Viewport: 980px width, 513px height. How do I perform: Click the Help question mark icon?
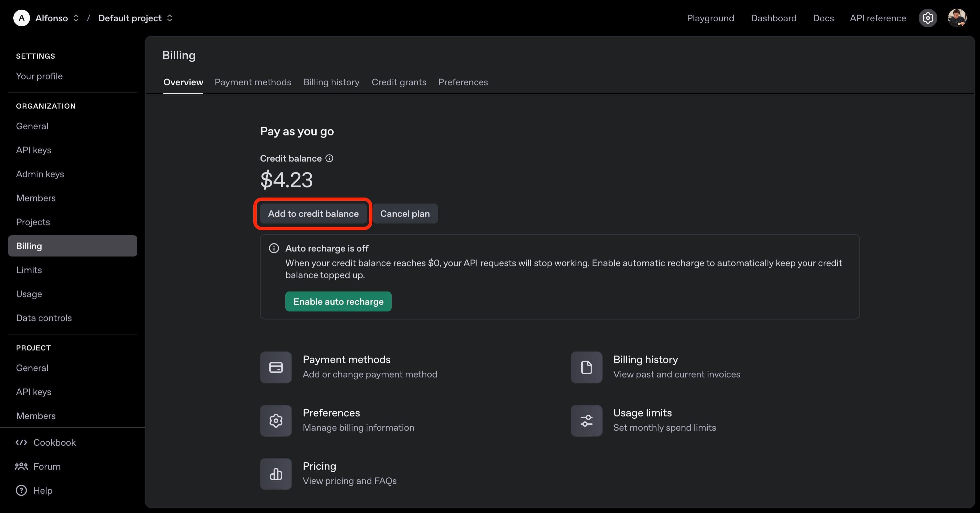pos(21,490)
